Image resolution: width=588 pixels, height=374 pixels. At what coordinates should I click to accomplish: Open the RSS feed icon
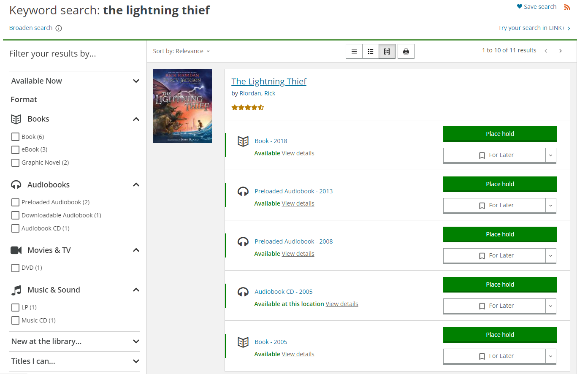(x=567, y=7)
